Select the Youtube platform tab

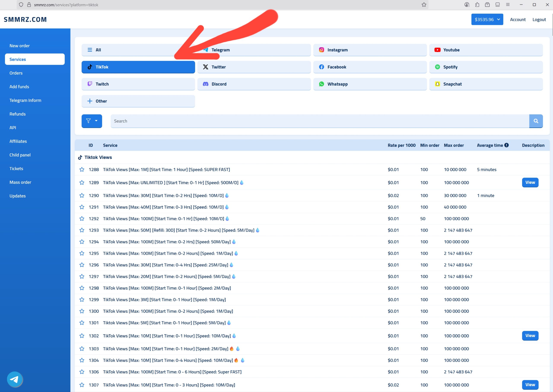click(486, 50)
